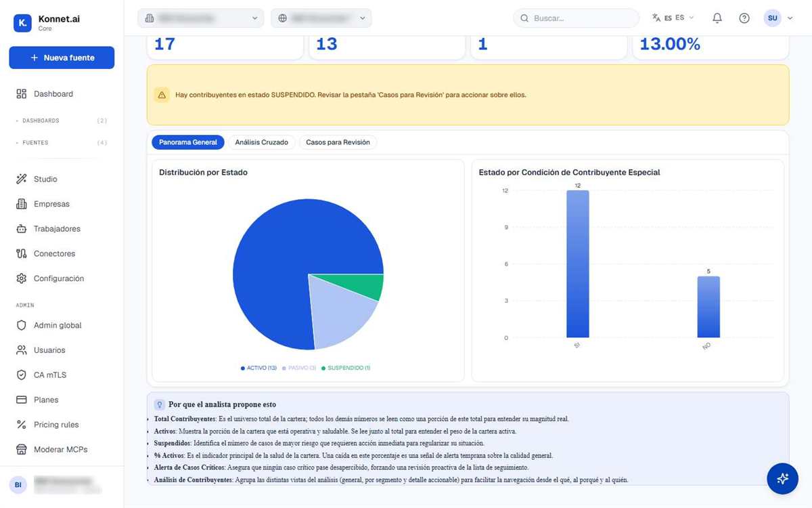Click the 17 total metric value

(164, 44)
